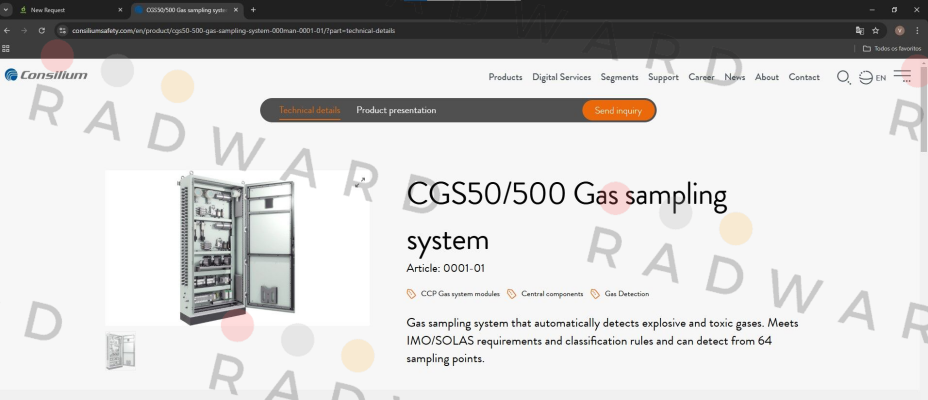The image size is (928, 400).
Task: Select the Technical details tab
Action: coord(310,110)
